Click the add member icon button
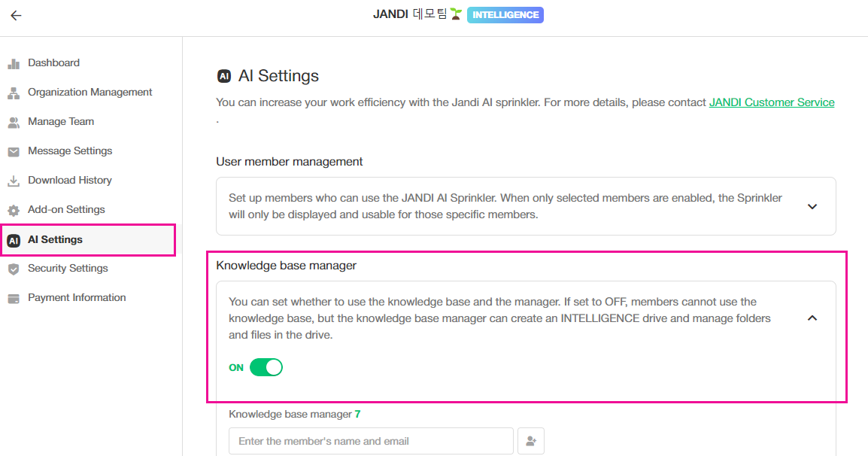Viewport: 868px width, 456px height. coord(531,441)
